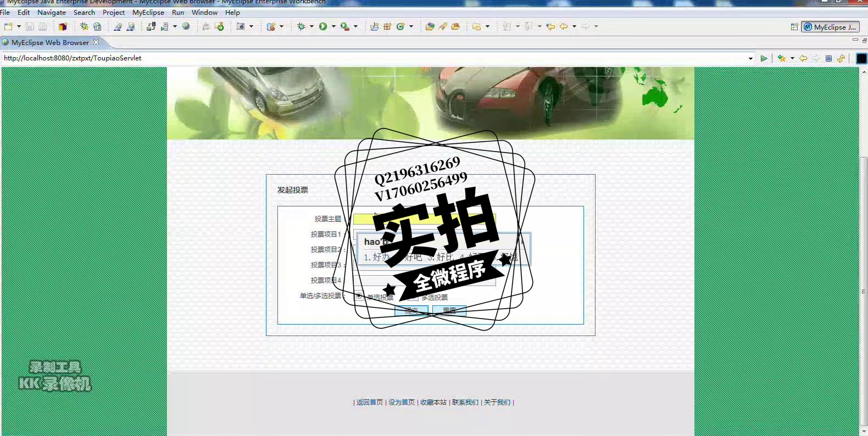Click the browser stop loading icon
The width and height of the screenshot is (868, 436).
pyautogui.click(x=828, y=58)
